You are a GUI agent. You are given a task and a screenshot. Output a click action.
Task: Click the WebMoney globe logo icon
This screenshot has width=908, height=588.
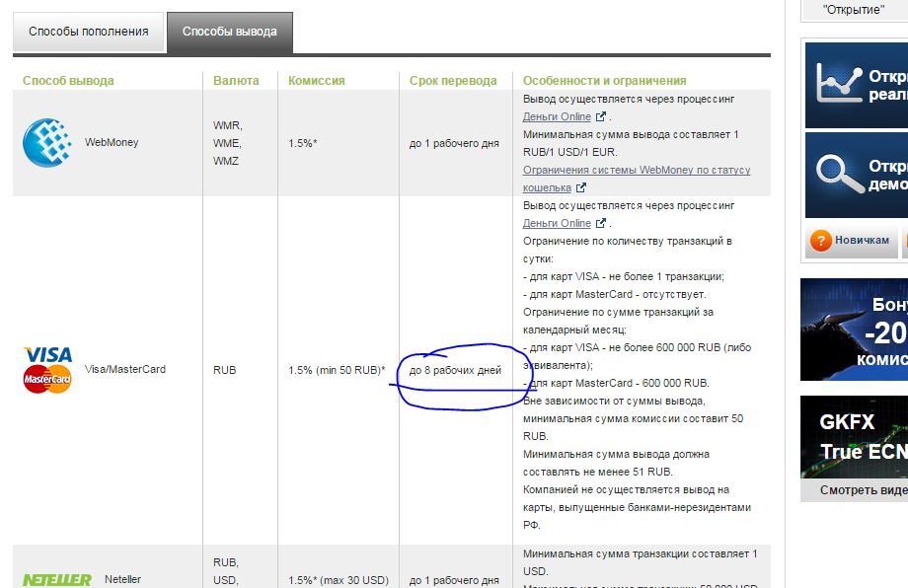47,142
